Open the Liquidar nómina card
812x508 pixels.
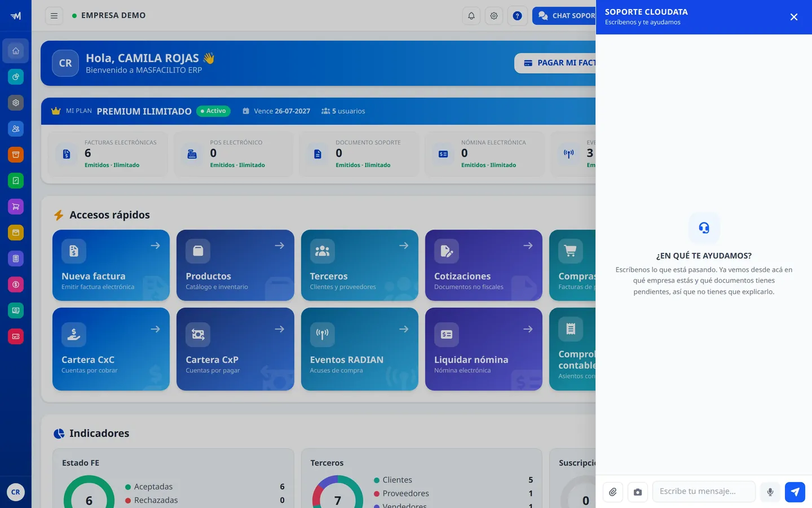tap(484, 349)
